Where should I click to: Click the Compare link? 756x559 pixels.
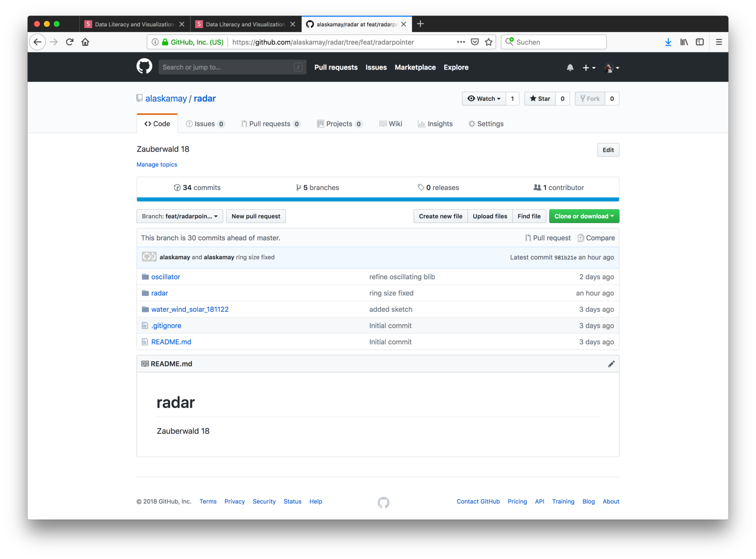596,238
